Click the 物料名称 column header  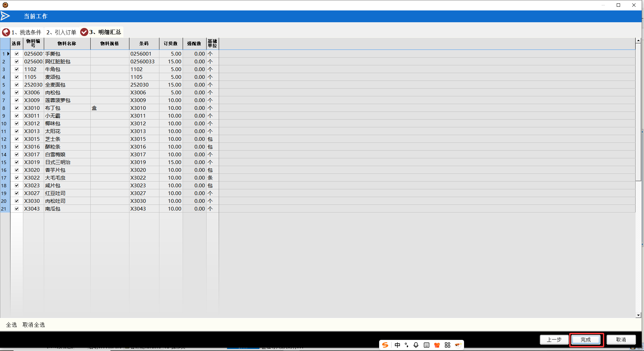[67, 43]
